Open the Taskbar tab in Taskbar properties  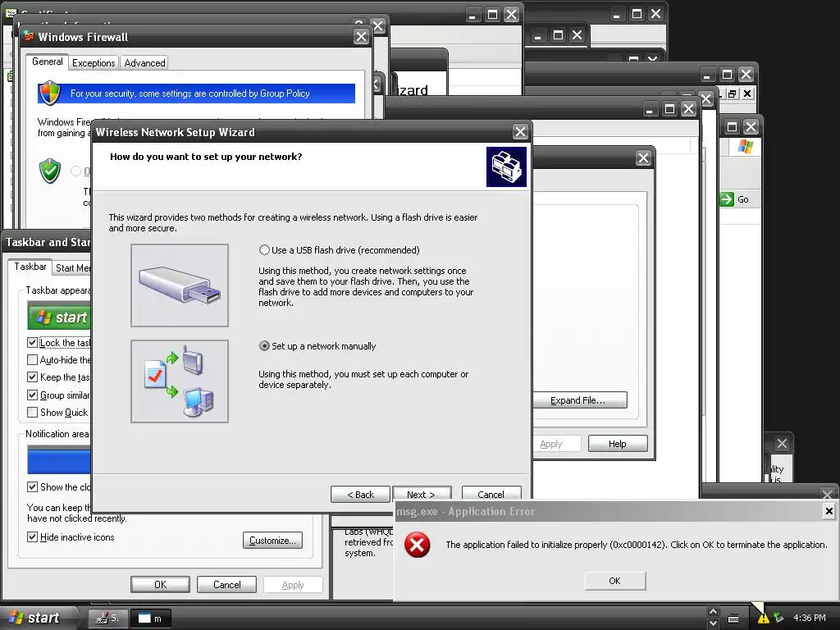[x=30, y=267]
